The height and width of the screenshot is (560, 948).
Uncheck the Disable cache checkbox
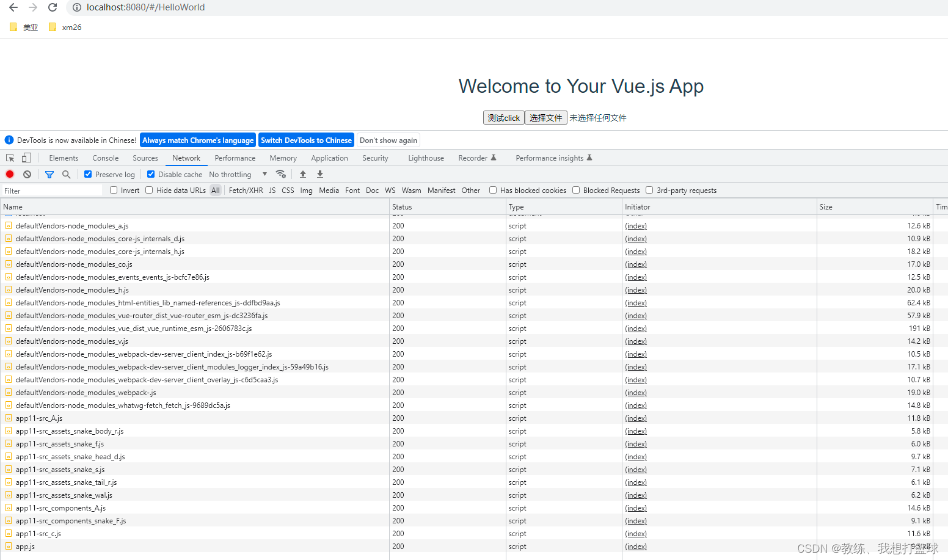click(151, 174)
